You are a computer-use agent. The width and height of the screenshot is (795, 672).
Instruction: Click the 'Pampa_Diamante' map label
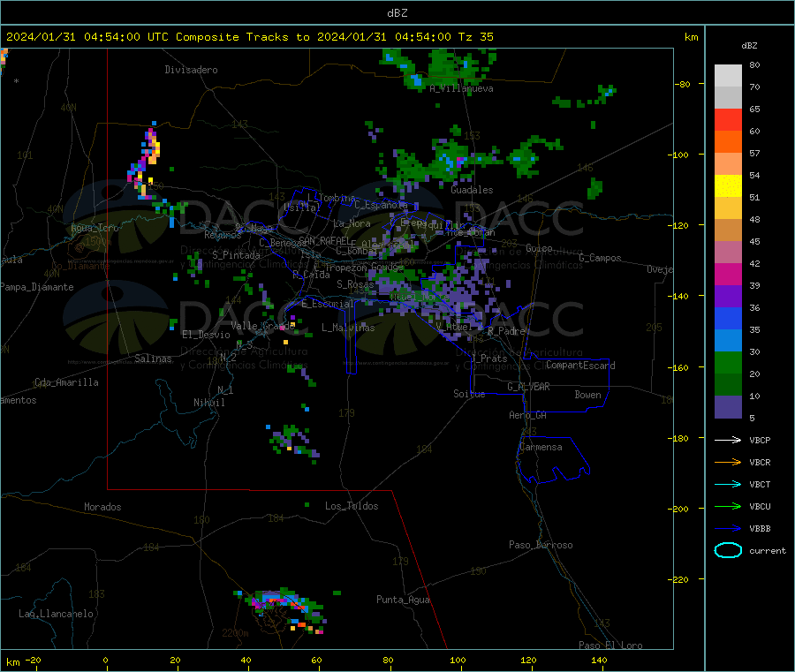coord(37,287)
